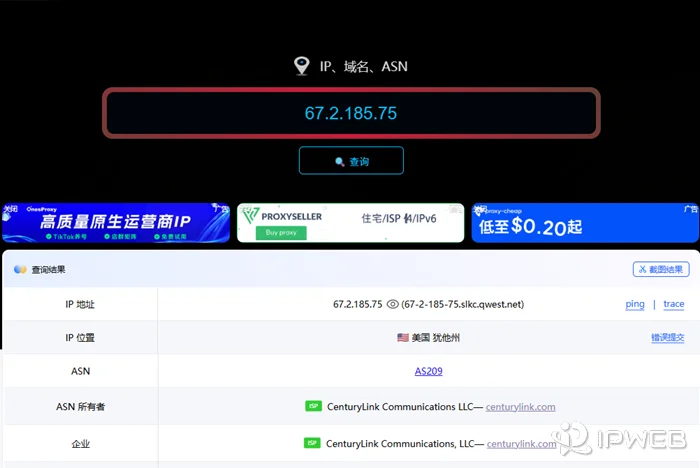Image resolution: width=700 pixels, height=468 pixels.
Task: Click the US flag icon beside 美国 犹他州
Action: 403,338
